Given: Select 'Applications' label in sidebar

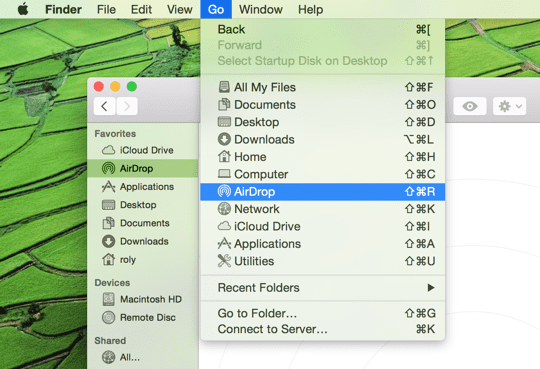Looking at the screenshot, I should click(x=147, y=187).
